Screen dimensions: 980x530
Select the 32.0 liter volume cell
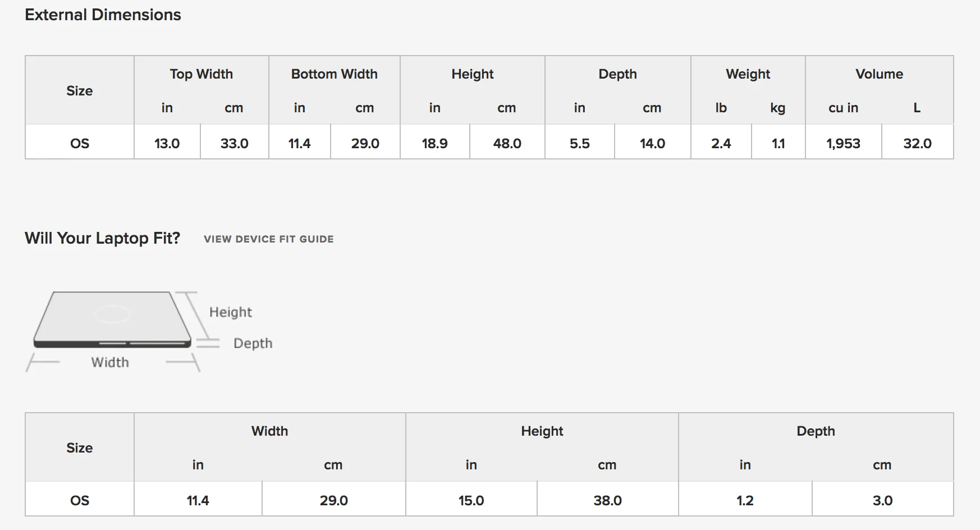point(918,142)
